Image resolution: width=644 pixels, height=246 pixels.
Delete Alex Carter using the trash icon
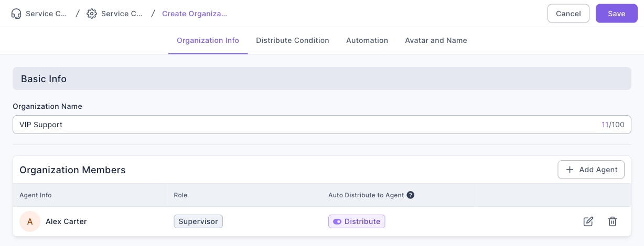(612, 221)
